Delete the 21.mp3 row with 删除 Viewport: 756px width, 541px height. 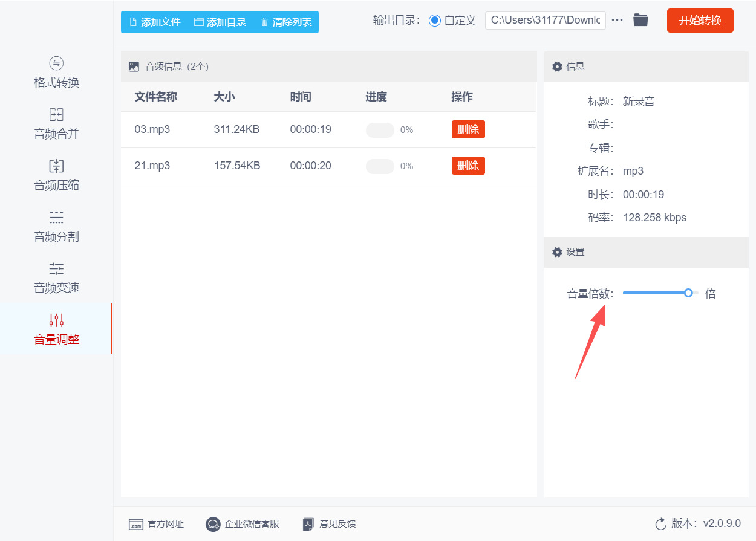point(468,166)
